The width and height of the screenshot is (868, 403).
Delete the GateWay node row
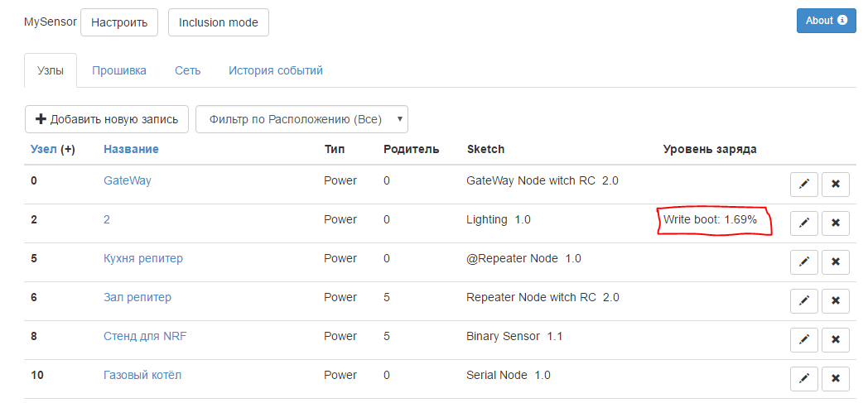[x=836, y=184]
